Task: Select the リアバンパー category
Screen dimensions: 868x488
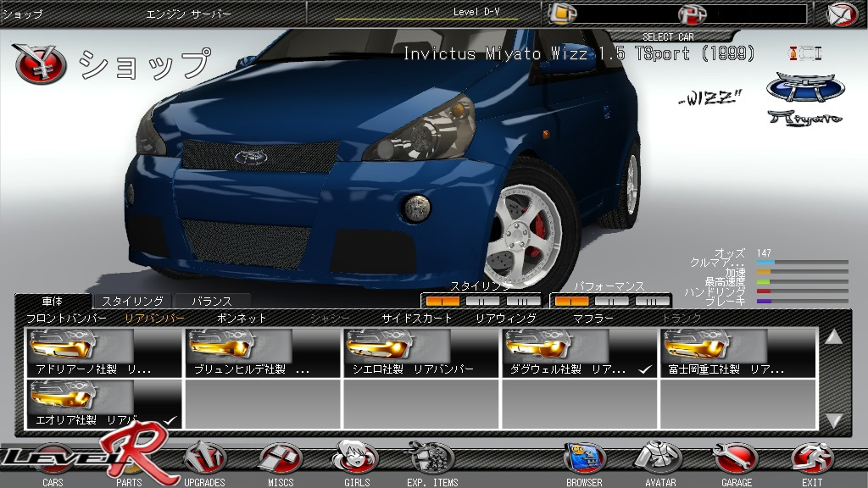Action: point(154,319)
